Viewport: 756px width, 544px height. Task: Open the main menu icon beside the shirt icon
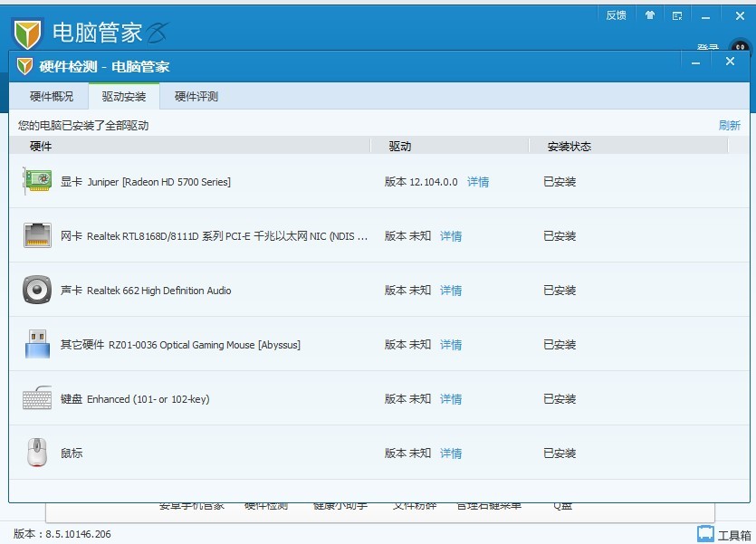click(x=677, y=16)
